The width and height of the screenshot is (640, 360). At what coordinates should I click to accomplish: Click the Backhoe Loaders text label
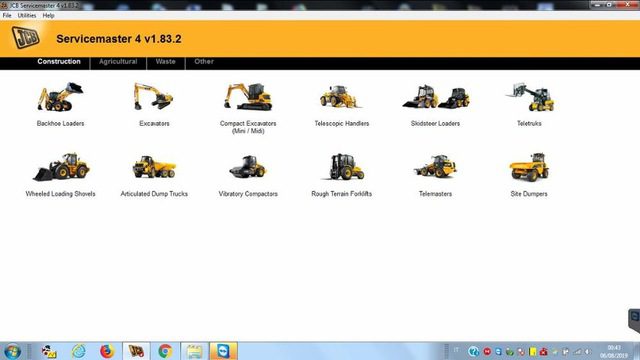[60, 123]
